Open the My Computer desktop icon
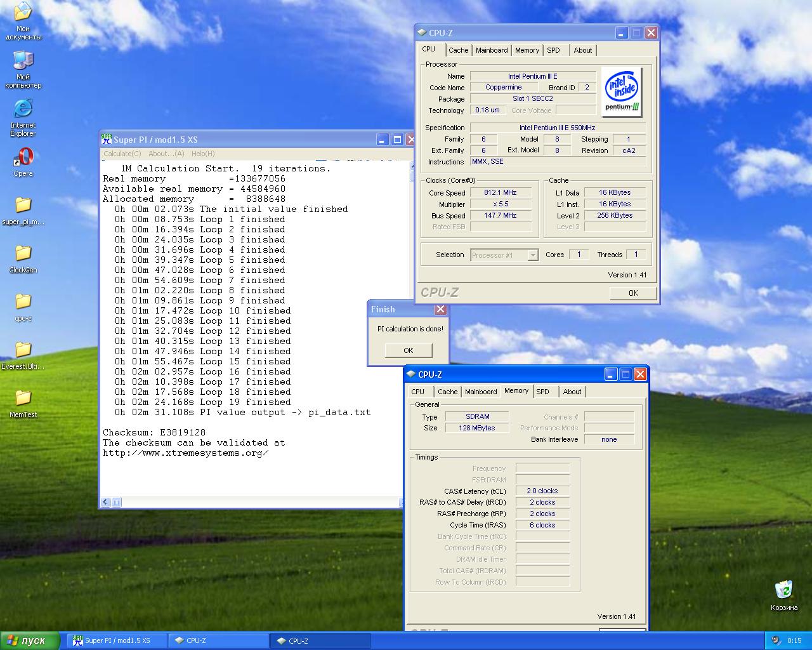The width and height of the screenshot is (812, 650). click(23, 70)
